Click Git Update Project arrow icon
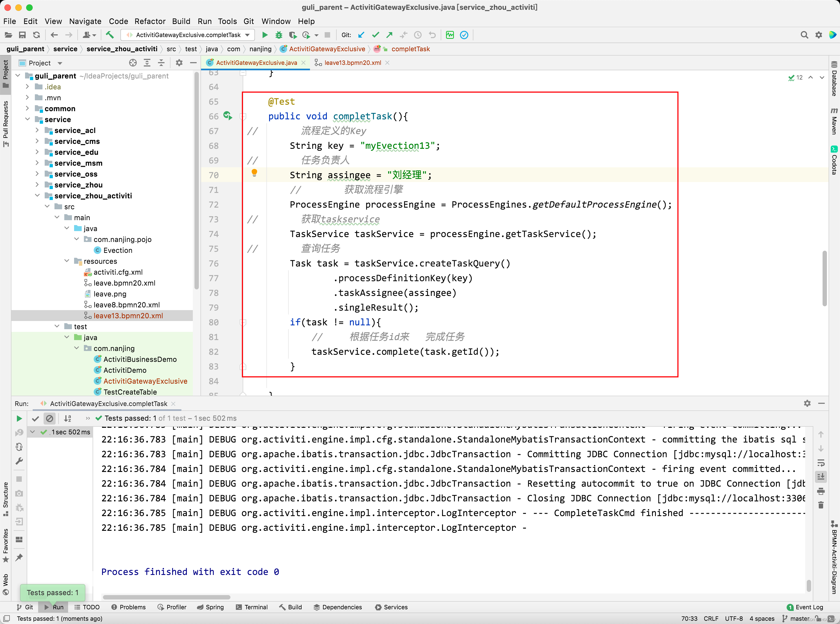Image resolution: width=840 pixels, height=624 pixels. (361, 35)
